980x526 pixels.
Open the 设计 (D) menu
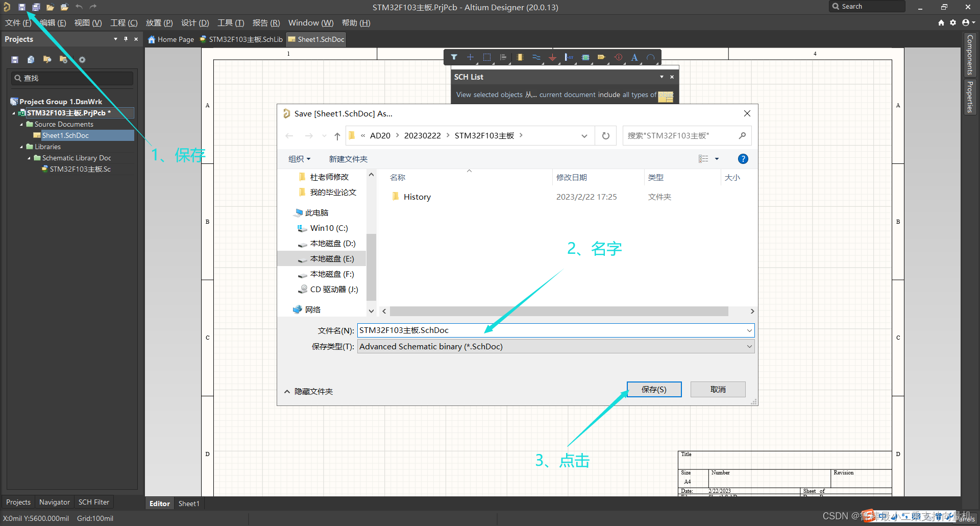[195, 23]
